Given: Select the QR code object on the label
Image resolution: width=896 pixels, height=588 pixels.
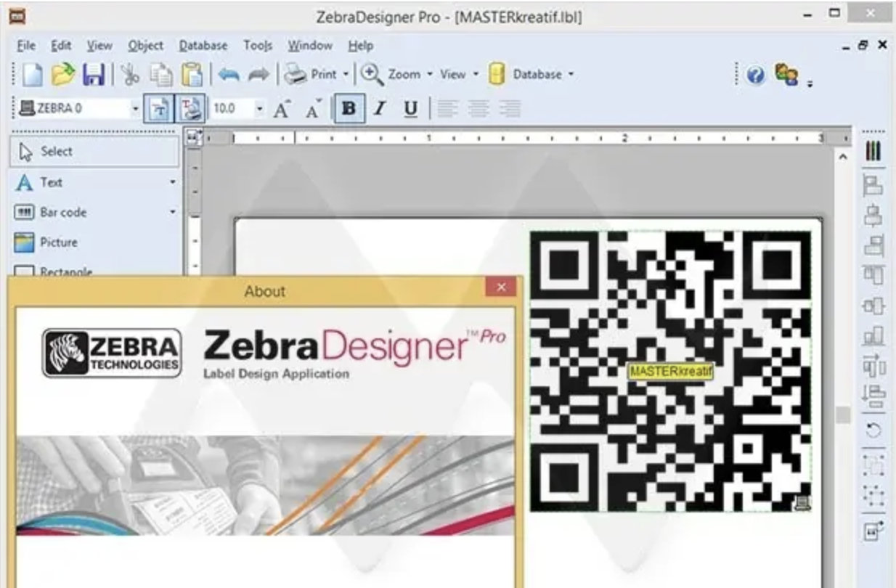Looking at the screenshot, I should [x=670, y=371].
